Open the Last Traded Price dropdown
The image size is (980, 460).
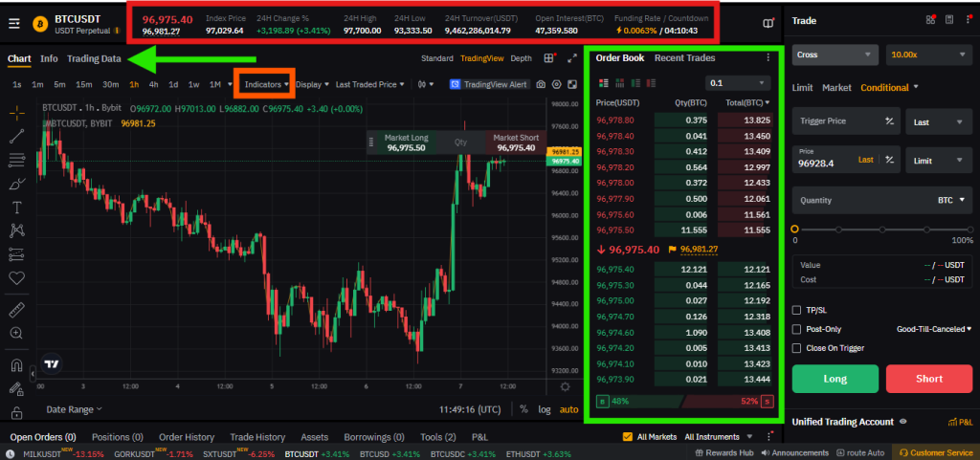(370, 84)
